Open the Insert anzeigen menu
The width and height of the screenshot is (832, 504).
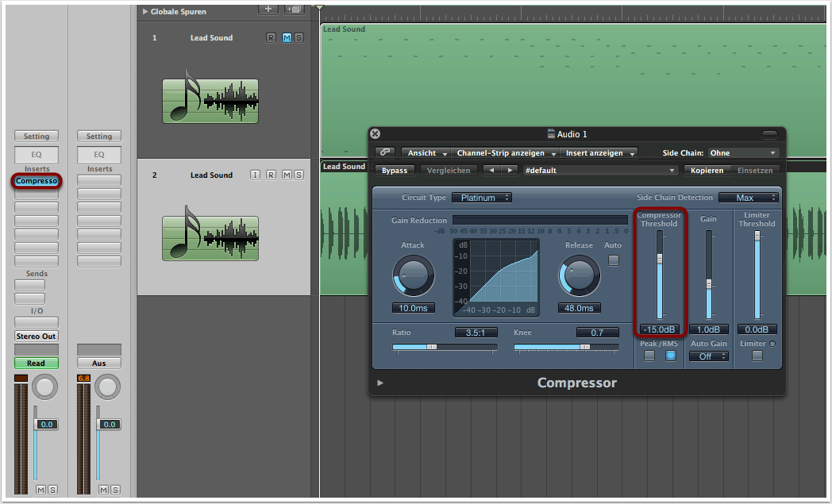(x=599, y=152)
